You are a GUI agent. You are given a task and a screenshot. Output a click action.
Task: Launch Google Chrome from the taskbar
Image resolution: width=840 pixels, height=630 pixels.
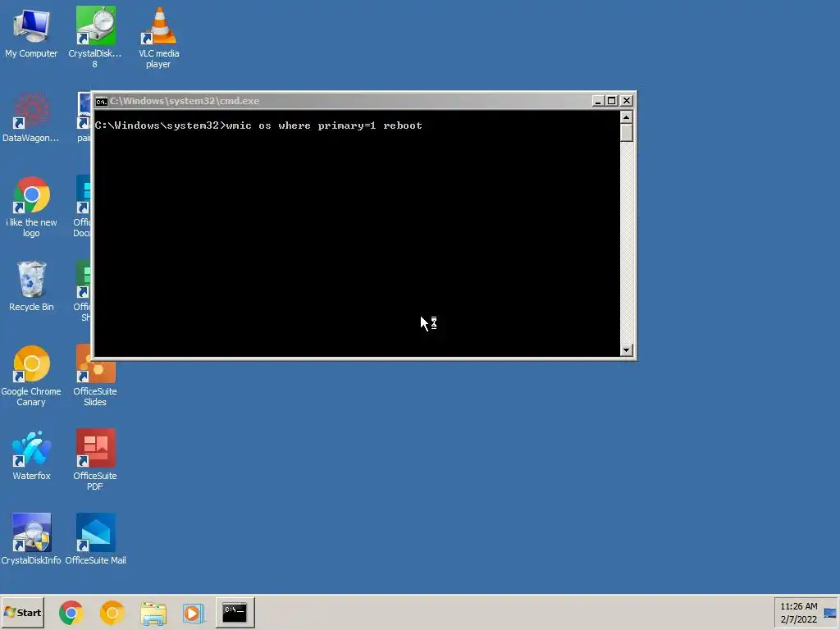point(71,612)
